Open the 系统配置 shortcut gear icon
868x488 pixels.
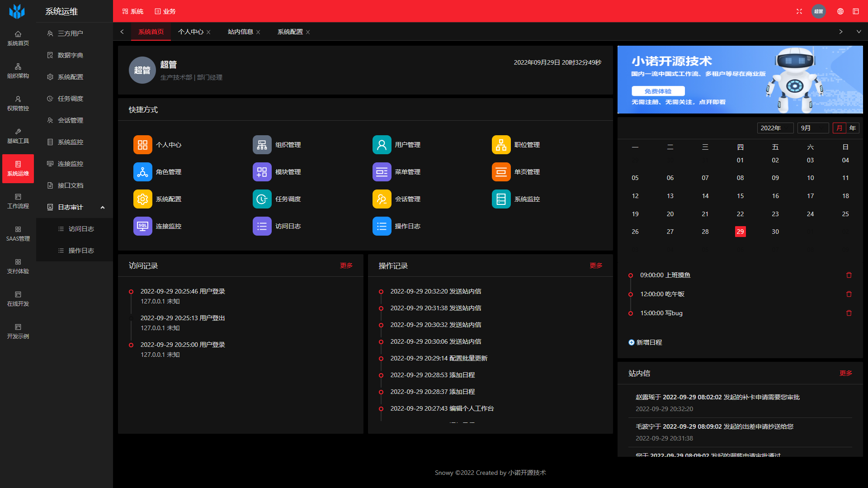click(x=142, y=199)
